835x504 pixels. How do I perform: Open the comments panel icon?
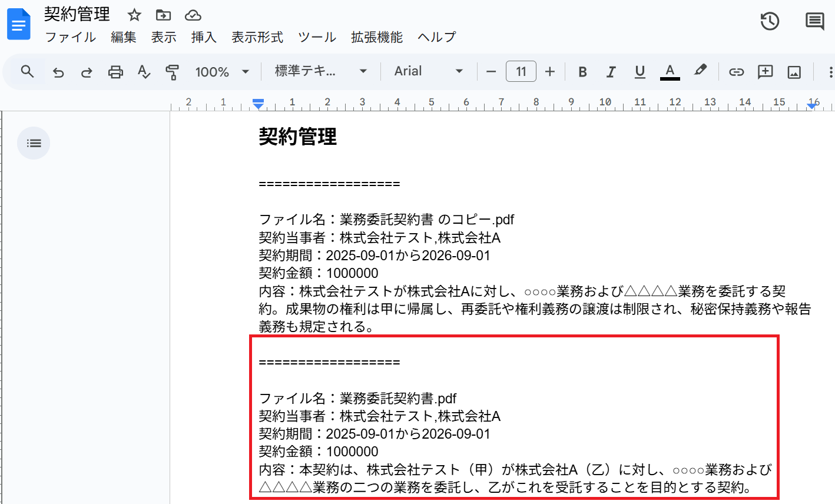click(x=814, y=21)
